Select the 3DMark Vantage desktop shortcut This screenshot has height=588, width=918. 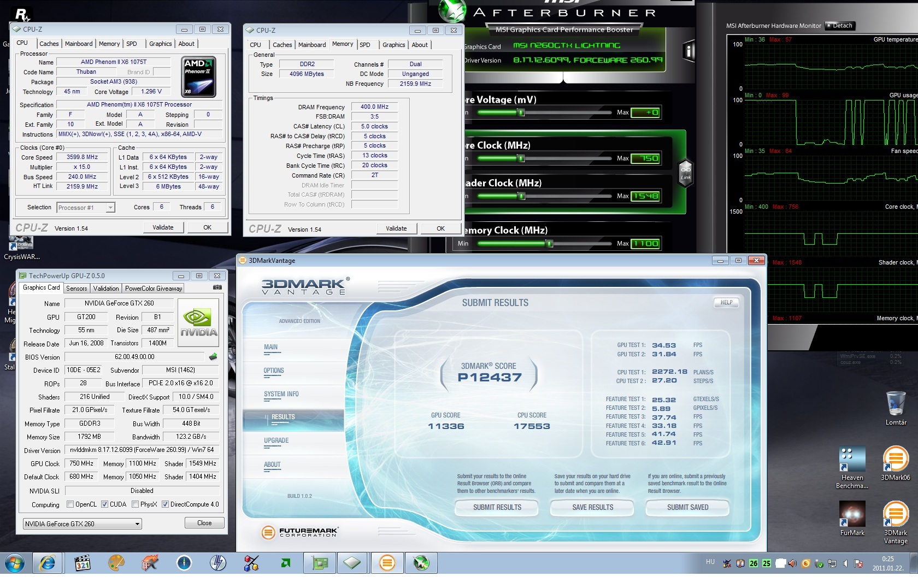click(x=896, y=523)
